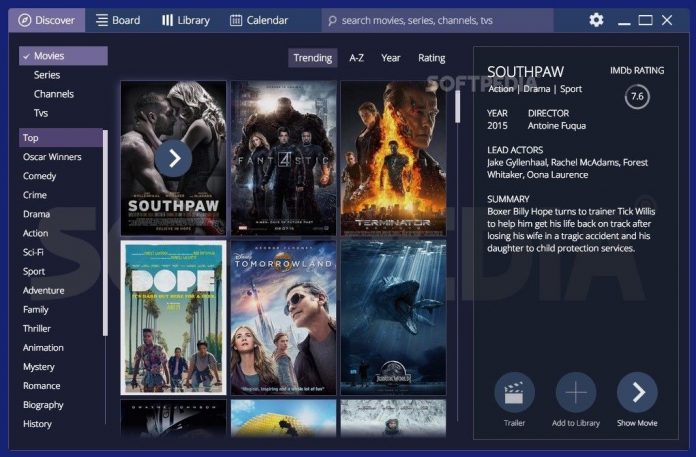Open the Calendar tab
The height and width of the screenshot is (457, 696).
(259, 20)
